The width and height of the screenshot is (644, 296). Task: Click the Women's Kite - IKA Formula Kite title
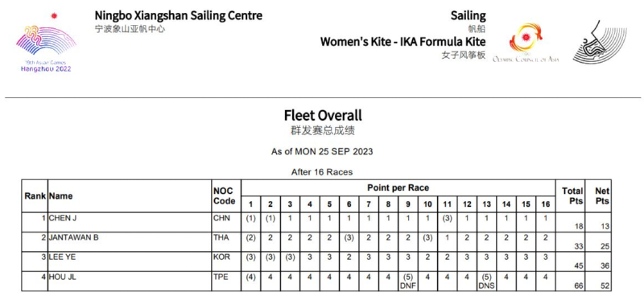point(403,42)
